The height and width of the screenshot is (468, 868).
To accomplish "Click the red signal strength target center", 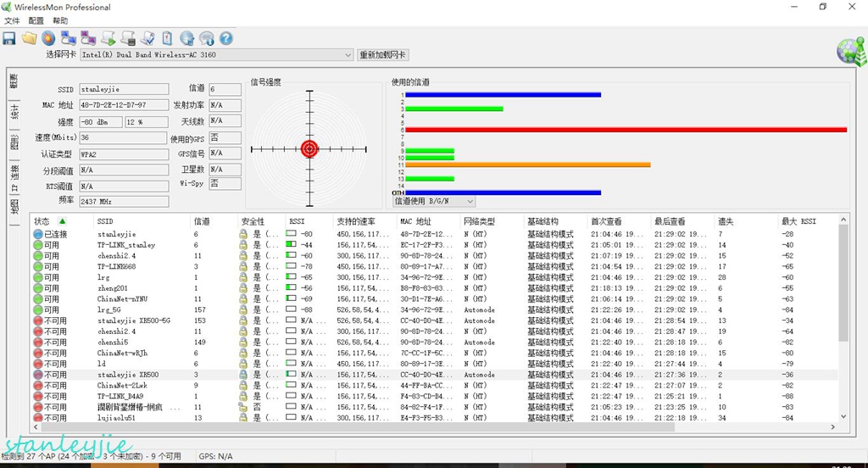I will [x=309, y=149].
